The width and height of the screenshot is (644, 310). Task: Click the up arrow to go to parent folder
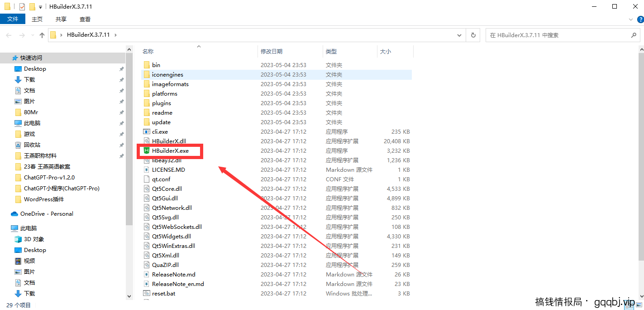[x=42, y=35]
